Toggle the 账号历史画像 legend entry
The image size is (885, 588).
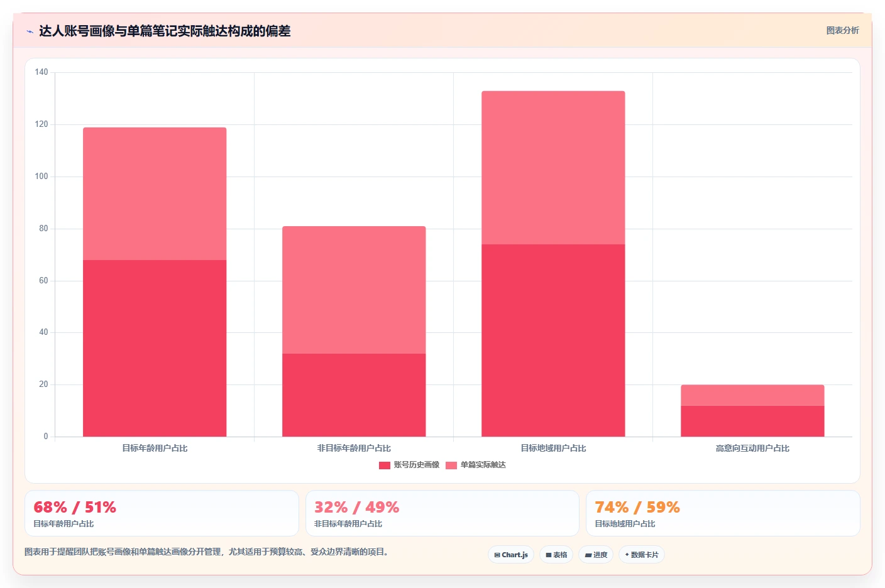coord(409,465)
